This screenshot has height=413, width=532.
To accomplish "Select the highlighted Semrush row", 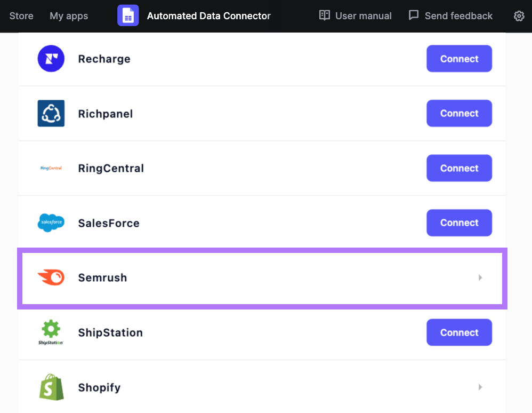I will pyautogui.click(x=262, y=277).
